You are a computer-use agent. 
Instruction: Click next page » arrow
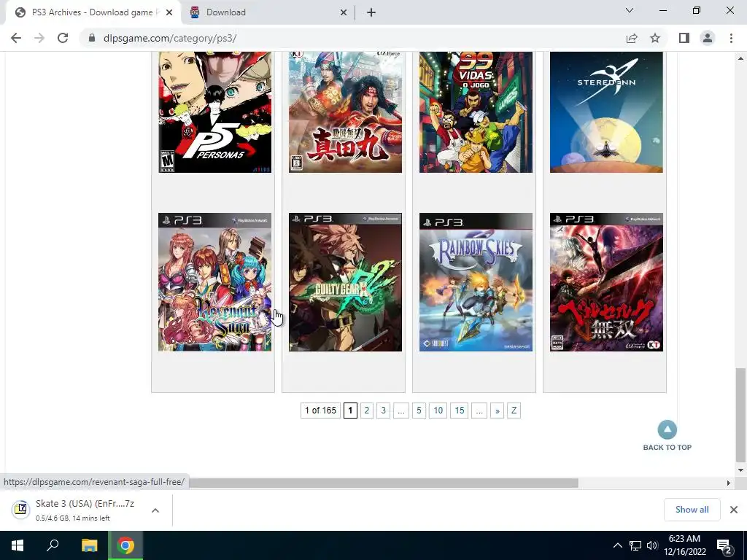497,411
